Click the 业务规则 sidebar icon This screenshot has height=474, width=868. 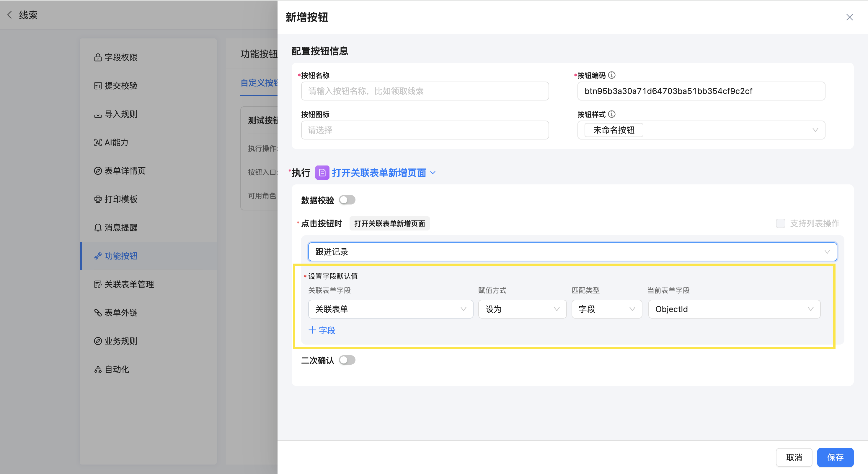coord(98,341)
